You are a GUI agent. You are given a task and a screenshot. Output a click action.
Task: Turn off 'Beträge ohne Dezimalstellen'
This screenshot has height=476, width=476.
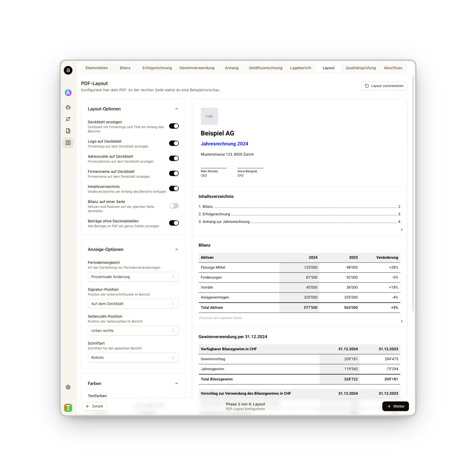(x=174, y=223)
